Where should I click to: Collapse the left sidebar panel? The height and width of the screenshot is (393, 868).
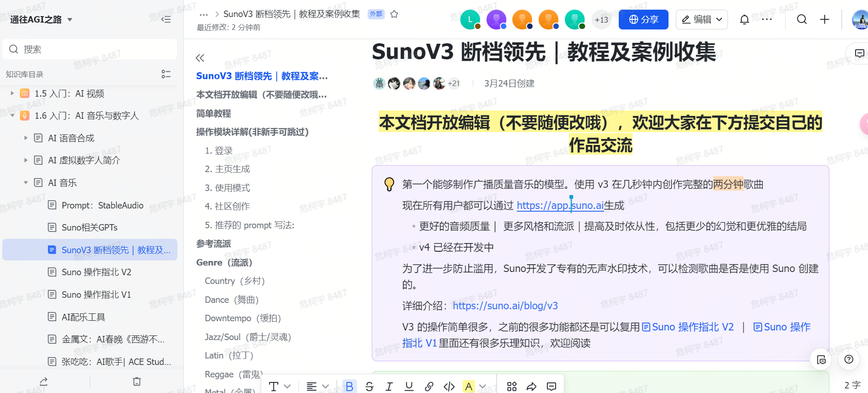[x=166, y=19]
